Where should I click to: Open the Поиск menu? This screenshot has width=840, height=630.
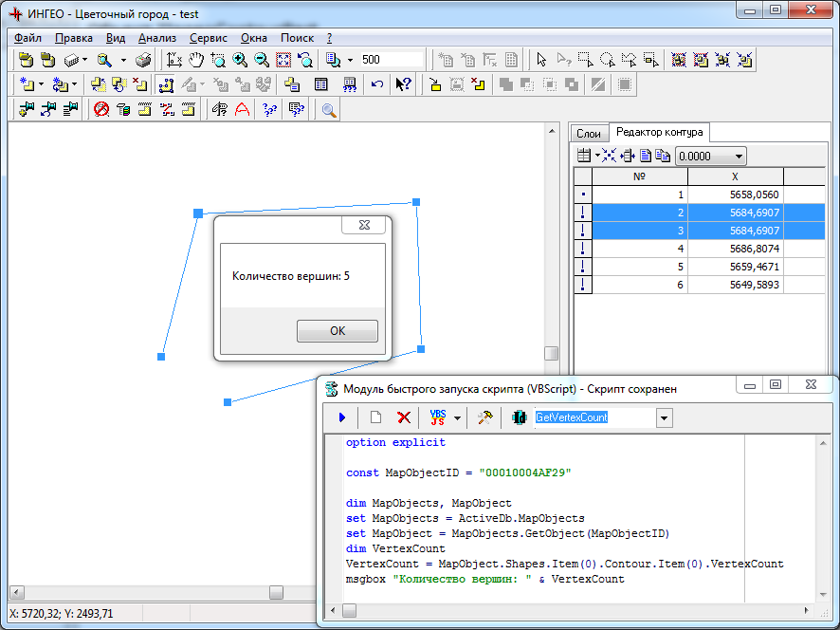tap(298, 38)
